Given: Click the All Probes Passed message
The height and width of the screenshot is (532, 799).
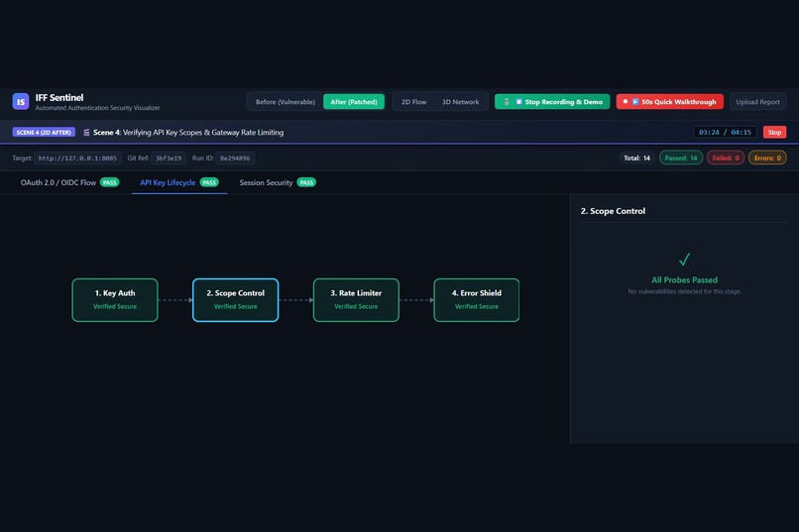Looking at the screenshot, I should point(684,280).
